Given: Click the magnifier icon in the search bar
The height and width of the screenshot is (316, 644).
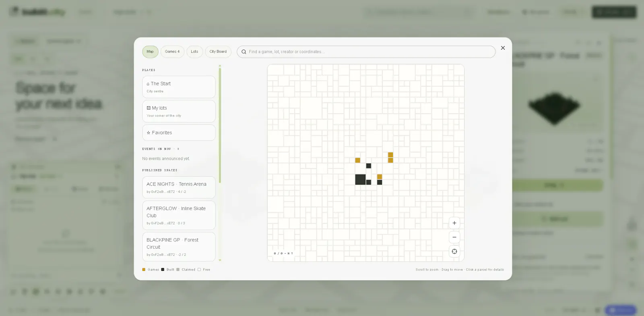Looking at the screenshot, I should (x=244, y=52).
